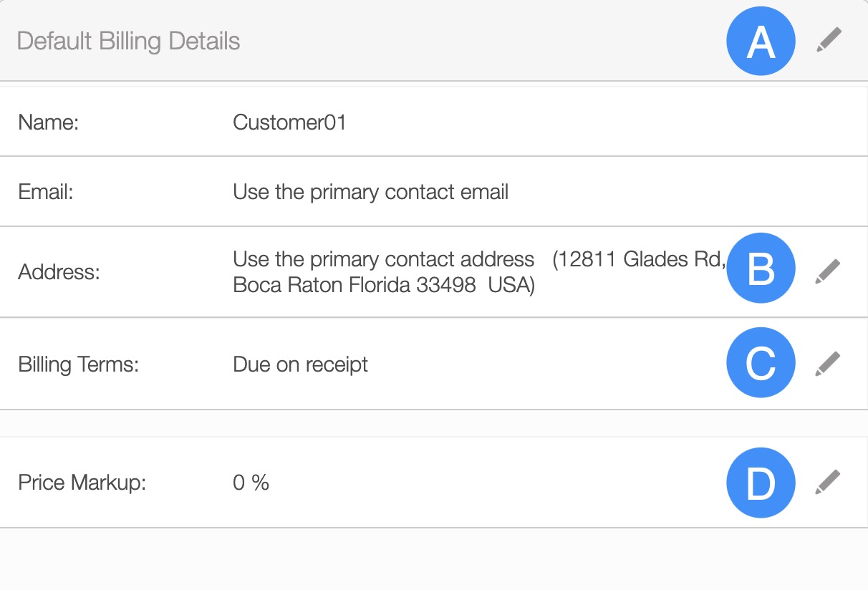
Task: Open Price Markup editor via pencil icon
Action: coord(828,482)
